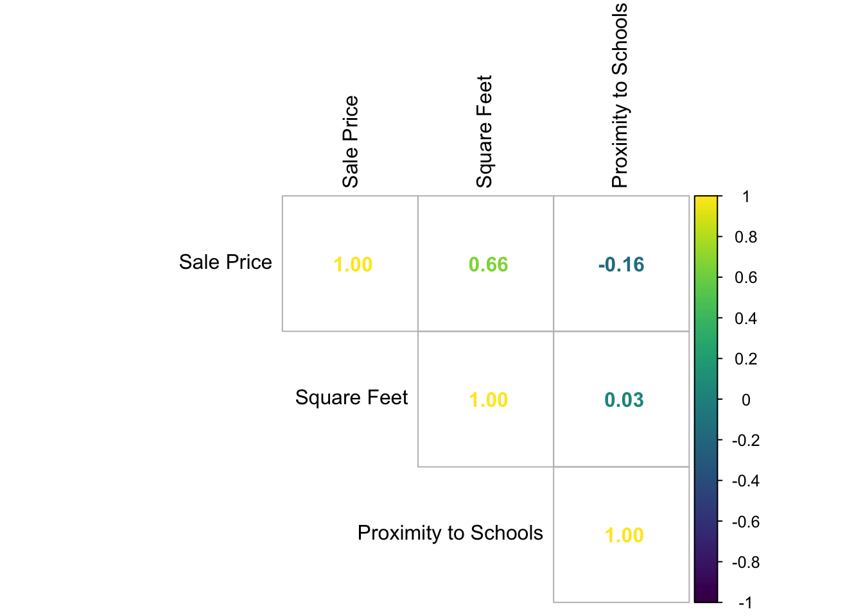
Task: Select the Square Feet diagonal 1.00 cell
Action: tap(488, 400)
